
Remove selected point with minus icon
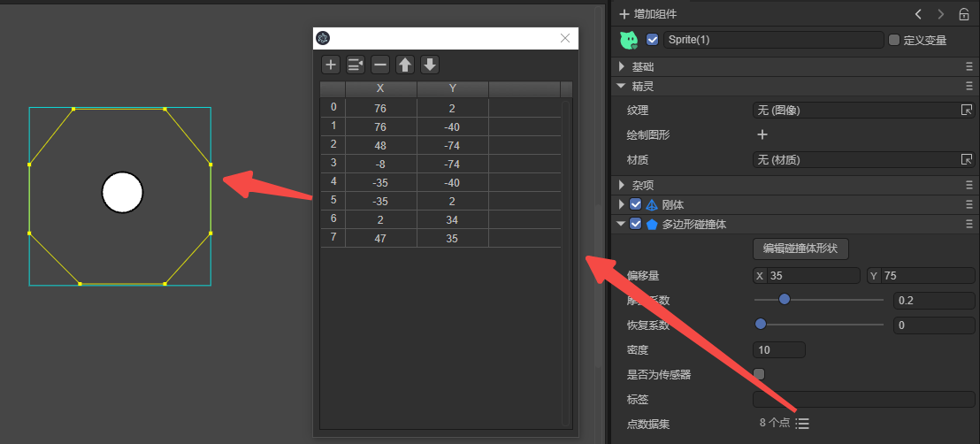(x=380, y=65)
